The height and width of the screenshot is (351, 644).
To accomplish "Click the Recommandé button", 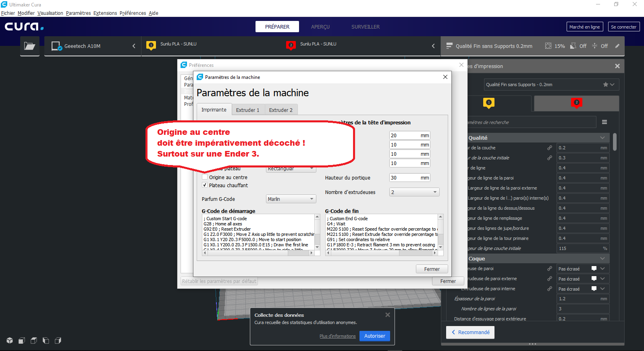I will [470, 332].
